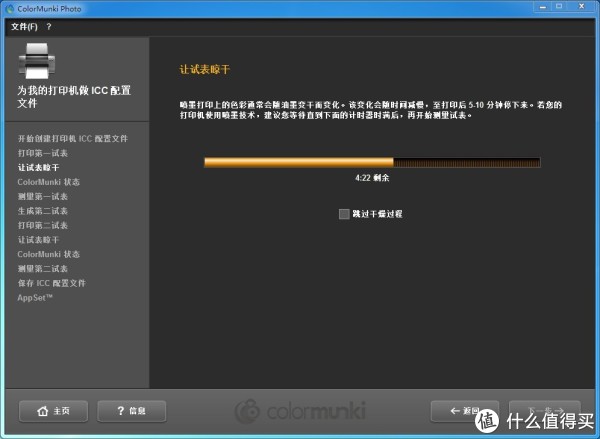Viewport: 600px width, 439px height.
Task: Select ColorMunki 状态 step below the second 让试表晾干
Action: point(49,254)
